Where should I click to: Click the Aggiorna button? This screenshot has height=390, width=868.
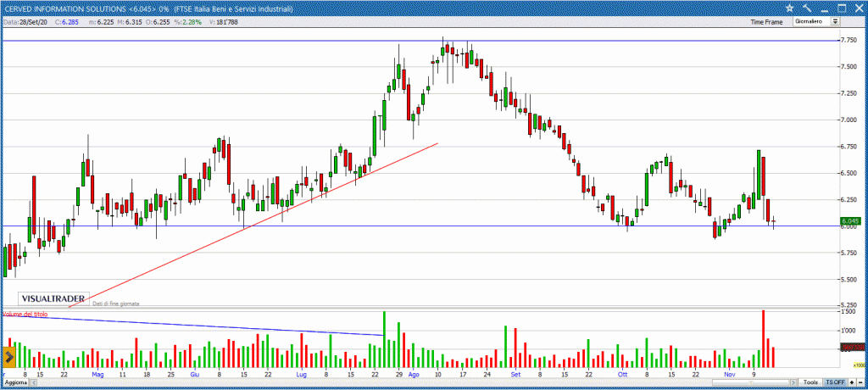(x=15, y=383)
